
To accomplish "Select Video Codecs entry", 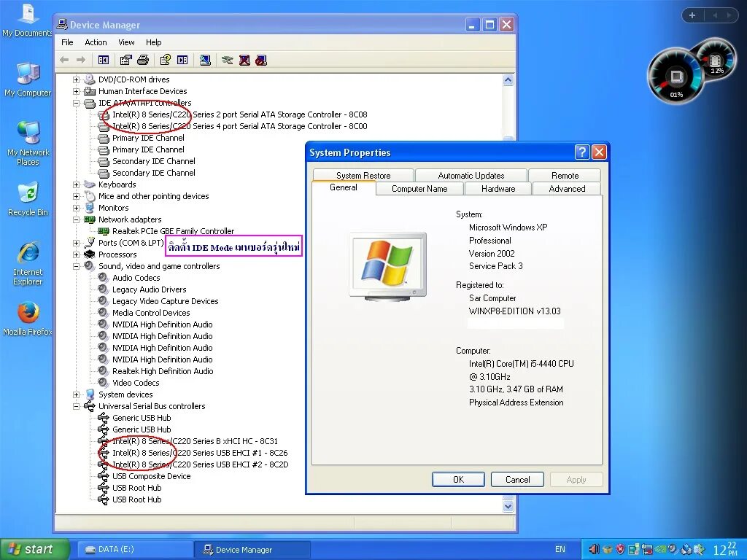I will click(x=136, y=383).
